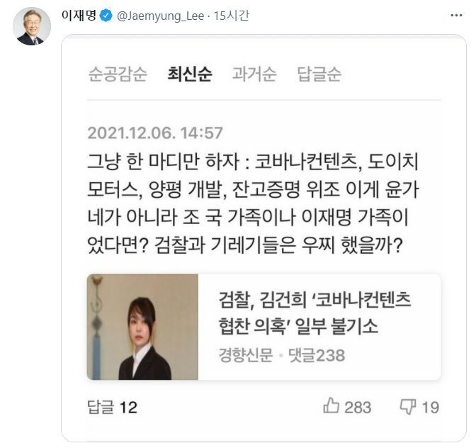Open the 15시간 tweet timestamp link
Image resolution: width=476 pixels, height=448 pixels.
[232, 16]
